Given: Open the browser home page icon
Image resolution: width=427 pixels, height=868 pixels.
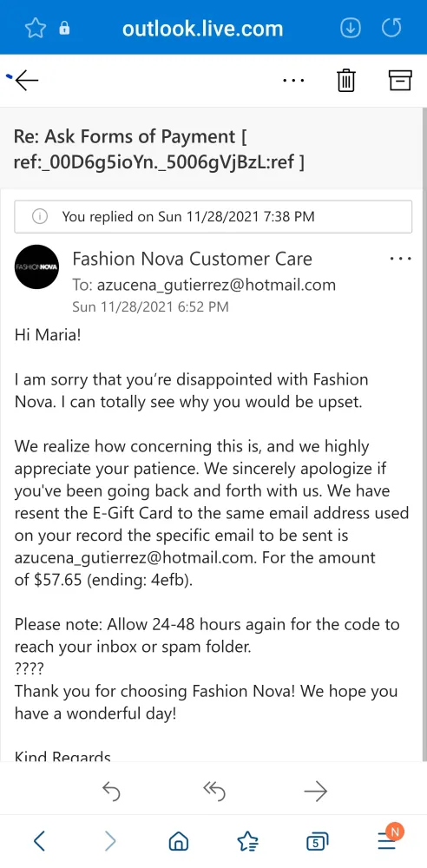Looking at the screenshot, I should [178, 842].
